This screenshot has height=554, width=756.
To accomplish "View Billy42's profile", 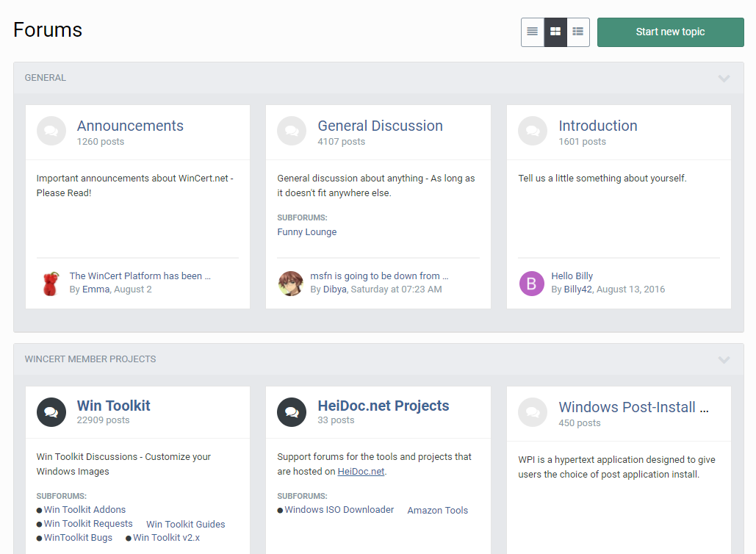I will (577, 289).
